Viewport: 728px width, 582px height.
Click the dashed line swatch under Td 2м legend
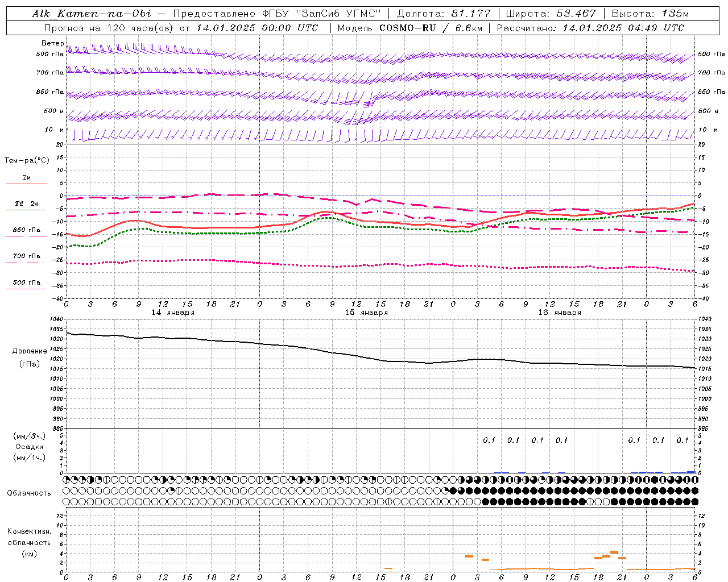[26, 210]
